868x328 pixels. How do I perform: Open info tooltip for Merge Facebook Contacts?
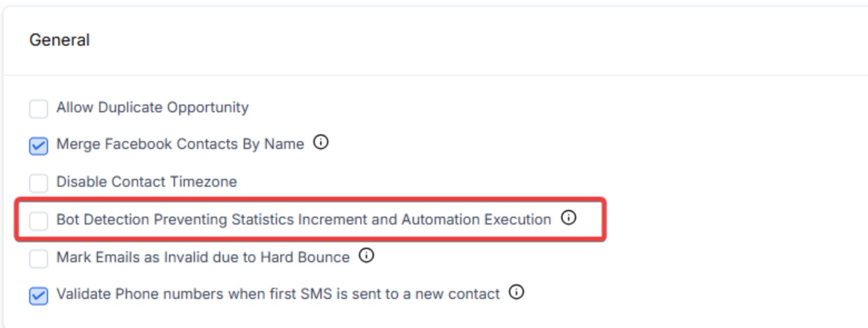coord(321,142)
